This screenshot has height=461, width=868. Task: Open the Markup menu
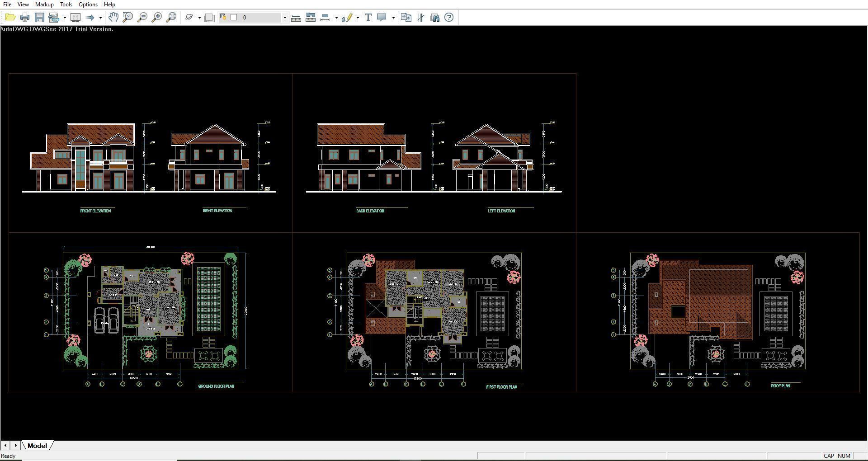coord(44,4)
